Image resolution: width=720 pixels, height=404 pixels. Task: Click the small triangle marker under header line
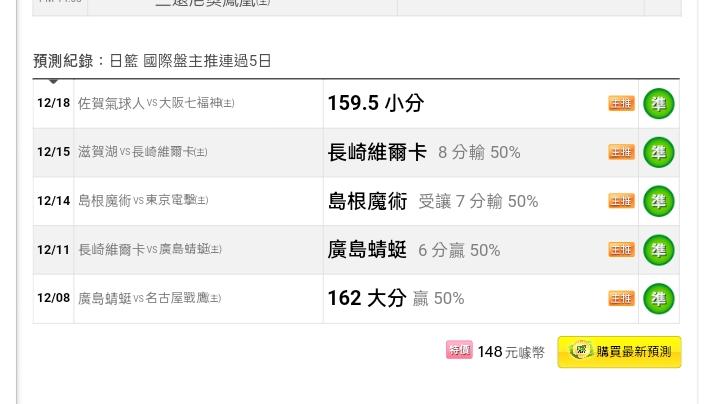click(x=53, y=82)
